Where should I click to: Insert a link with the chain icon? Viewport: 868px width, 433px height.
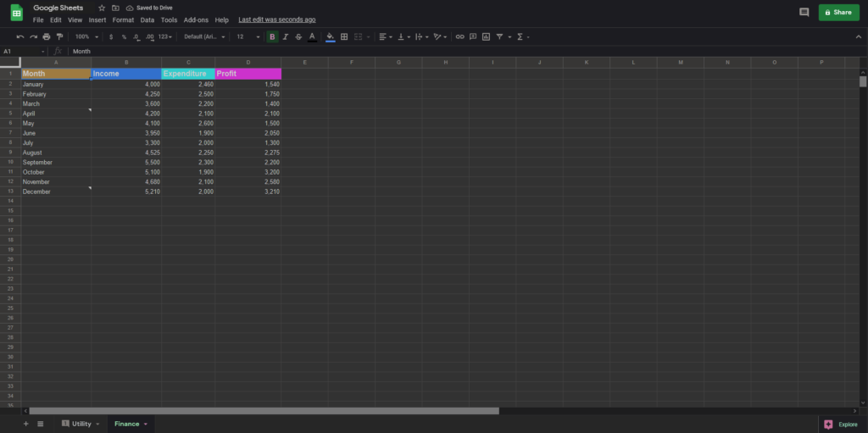[x=460, y=36]
